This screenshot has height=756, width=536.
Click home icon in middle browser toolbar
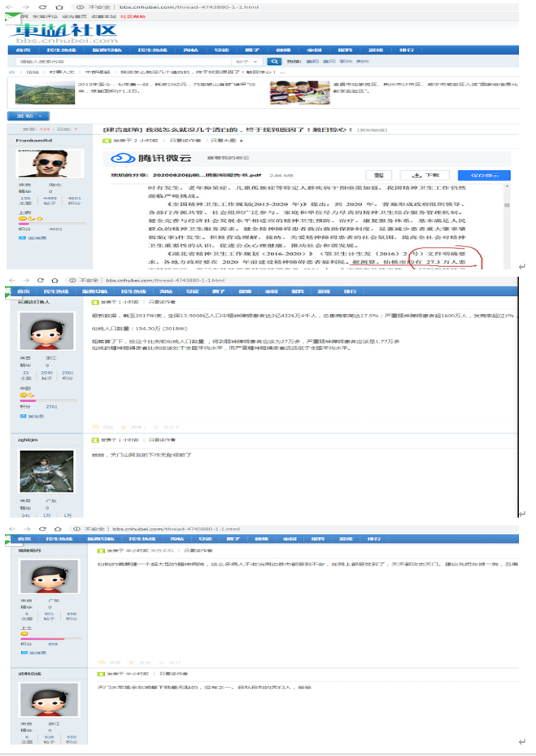pos(55,281)
